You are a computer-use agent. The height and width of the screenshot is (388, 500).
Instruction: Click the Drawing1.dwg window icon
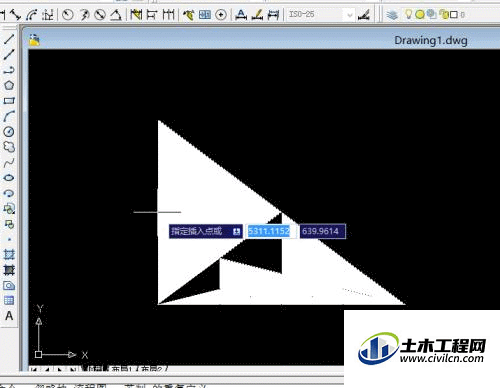34,40
